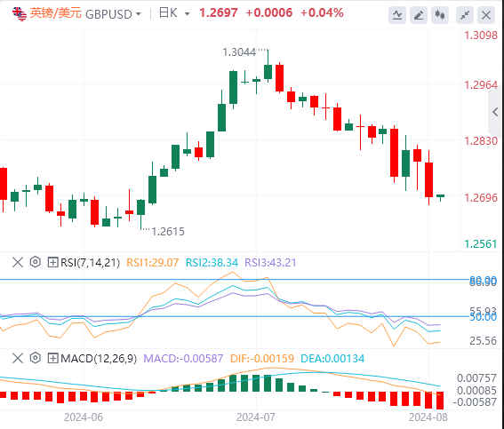Click the GBP/USD flag icon
504x429 pixels.
click(x=20, y=14)
